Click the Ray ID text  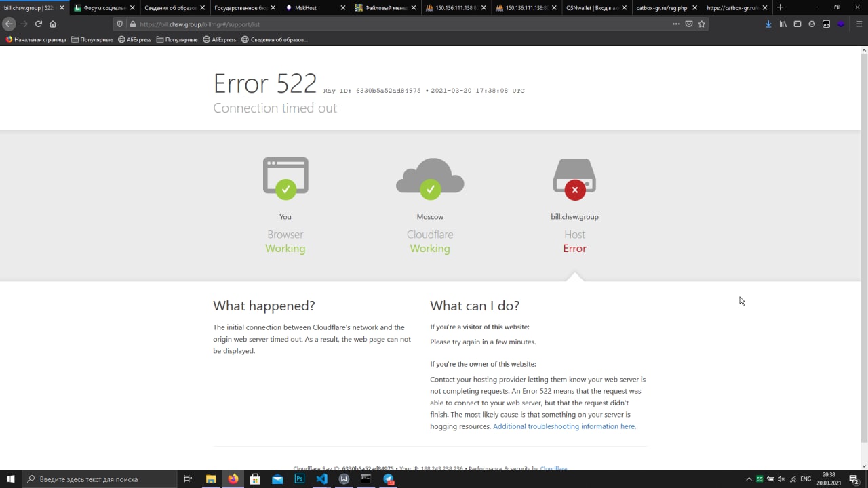point(372,91)
